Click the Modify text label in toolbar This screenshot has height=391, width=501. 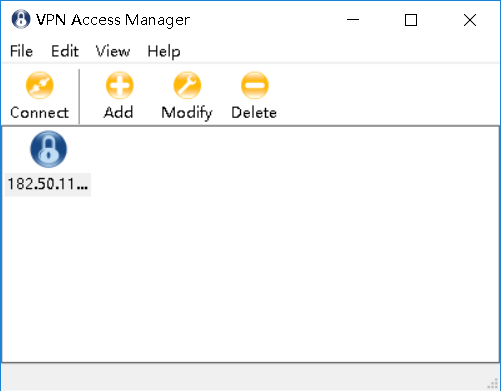point(187,113)
